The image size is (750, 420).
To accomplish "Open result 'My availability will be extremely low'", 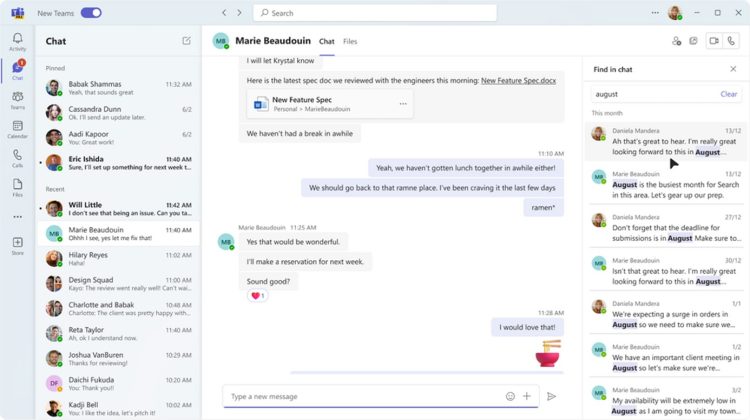I will coord(666,401).
